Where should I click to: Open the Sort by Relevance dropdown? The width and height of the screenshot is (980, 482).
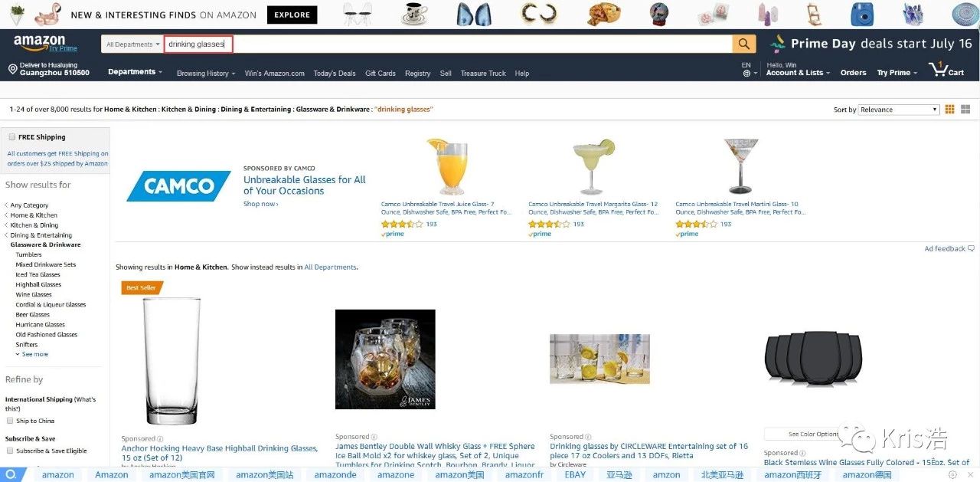(x=899, y=110)
